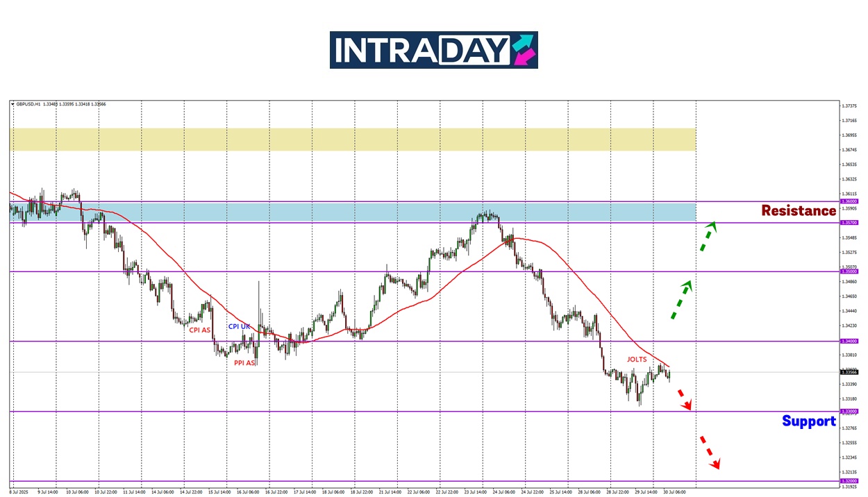Click the upper green arrow near Resistance

[x=707, y=236]
